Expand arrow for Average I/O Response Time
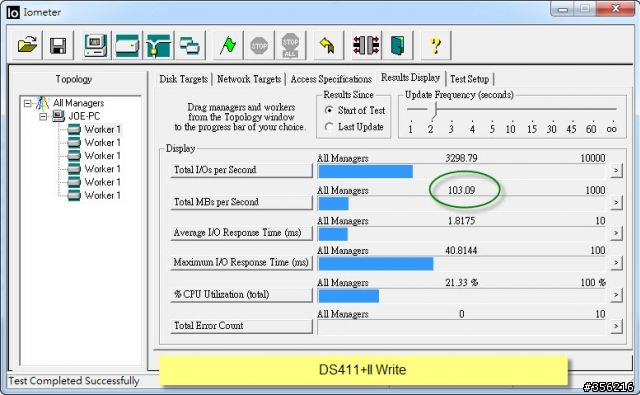Image resolution: width=640 pixels, height=395 pixels. point(616,233)
